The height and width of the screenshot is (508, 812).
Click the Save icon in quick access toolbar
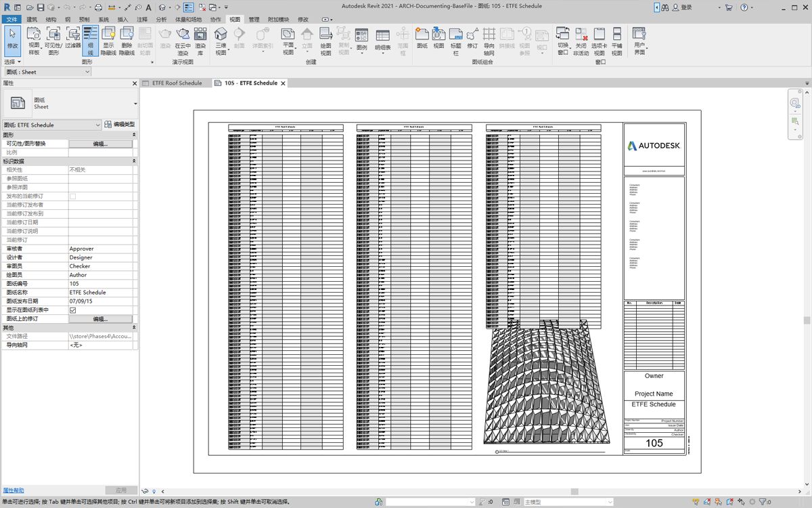[41, 7]
